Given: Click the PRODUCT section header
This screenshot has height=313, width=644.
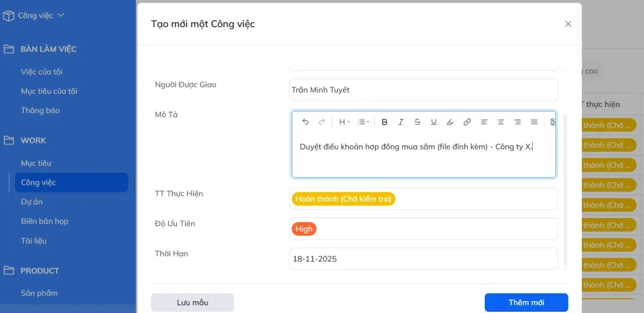Looking at the screenshot, I should (40, 271).
